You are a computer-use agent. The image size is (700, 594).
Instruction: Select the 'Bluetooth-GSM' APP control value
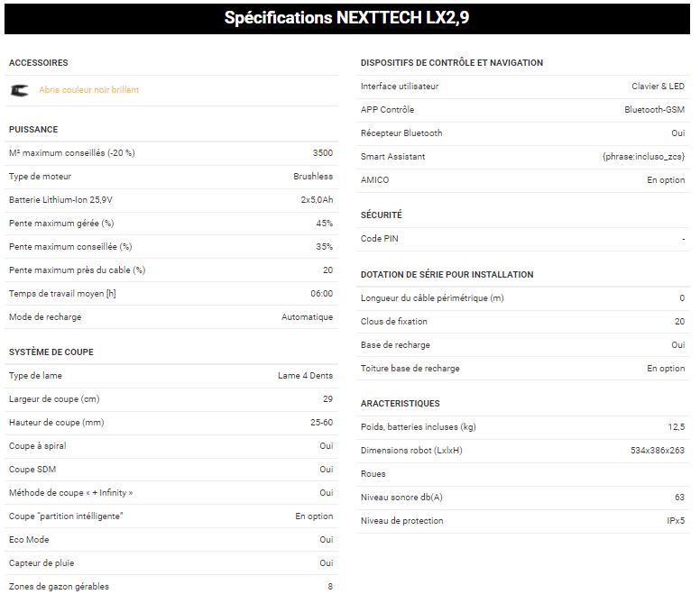tap(655, 110)
